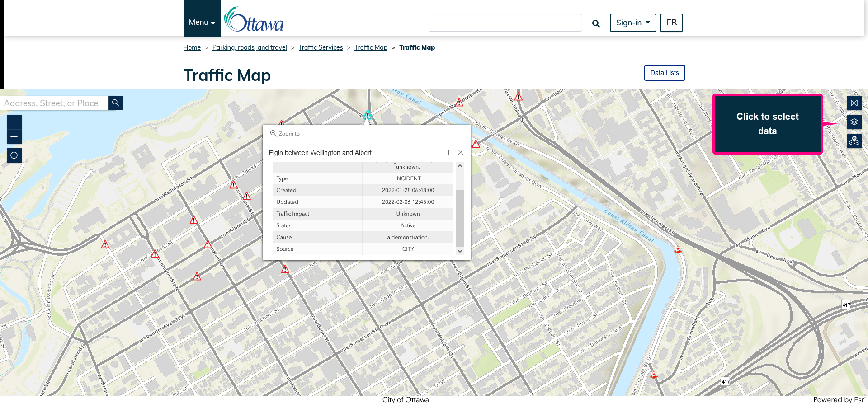Click construction cone near the lower 417 shield

click(x=654, y=374)
